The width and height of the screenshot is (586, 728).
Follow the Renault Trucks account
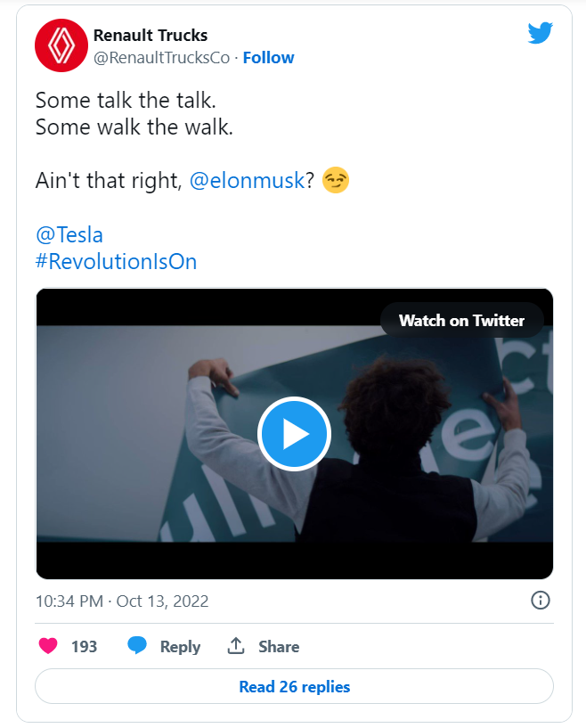click(268, 58)
